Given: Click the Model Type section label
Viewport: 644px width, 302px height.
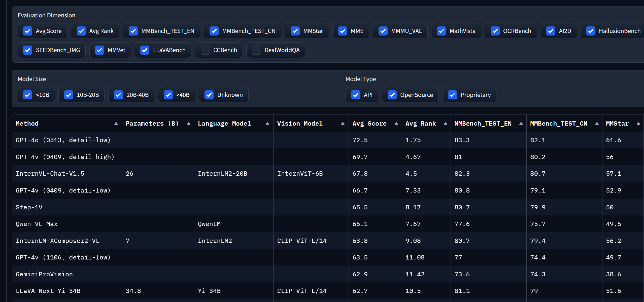Looking at the screenshot, I should 361,79.
